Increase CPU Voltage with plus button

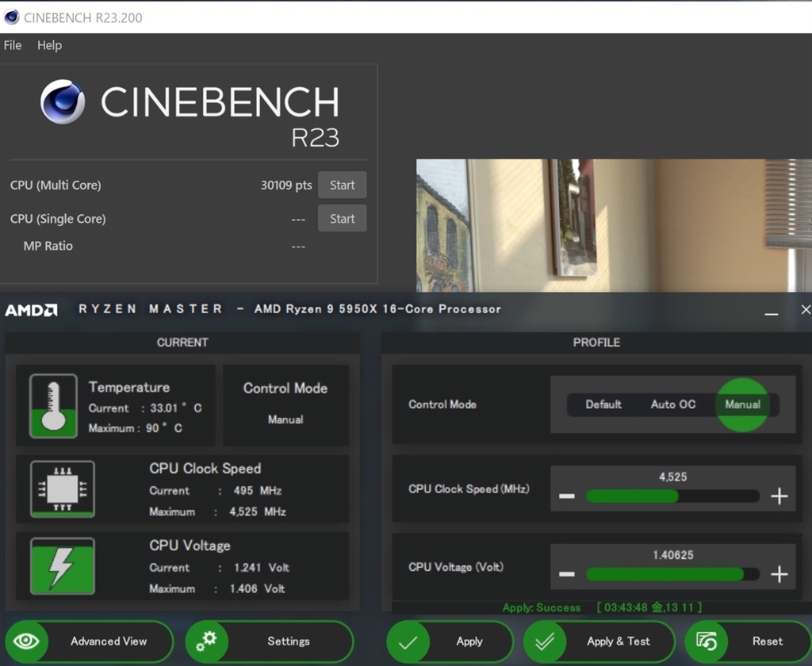click(779, 575)
